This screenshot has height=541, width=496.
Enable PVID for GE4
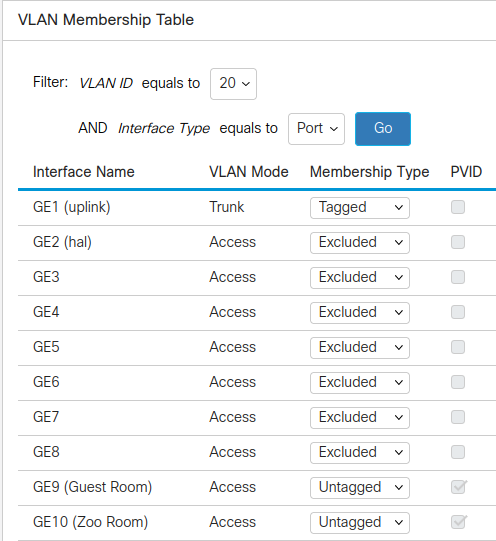point(458,312)
